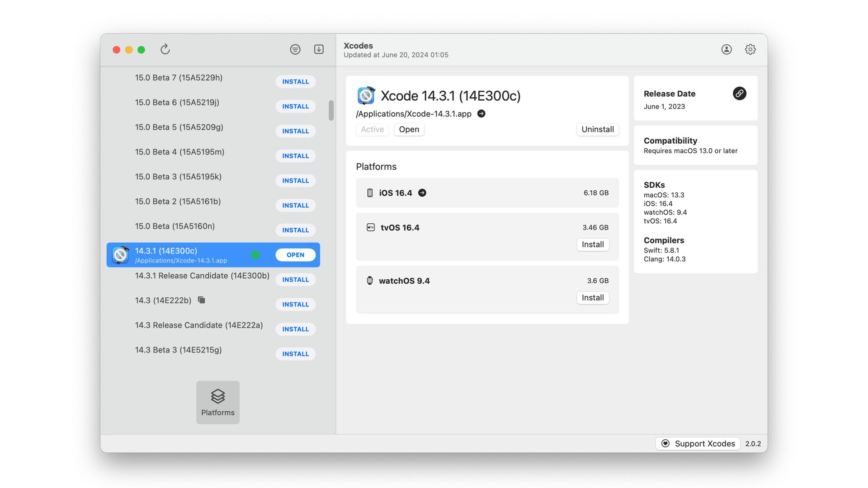Select the 14.3 Release Candidate (14E222a) row

pyautogui.click(x=213, y=329)
